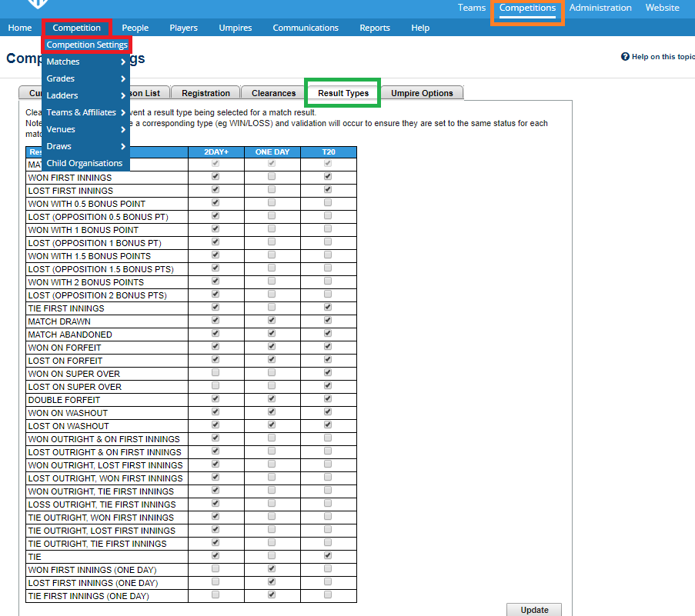
Task: Click the T20 column header
Action: click(329, 152)
